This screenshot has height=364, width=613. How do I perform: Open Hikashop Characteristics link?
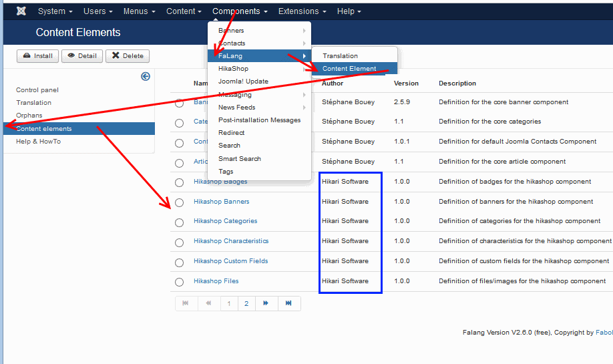231,241
